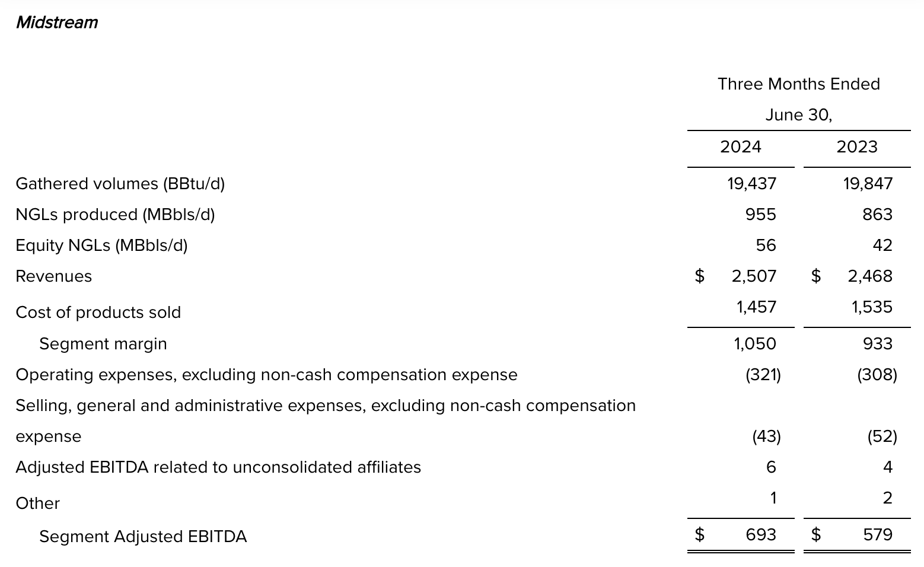924x567 pixels.
Task: Click the 19,437 gathered volumes value
Action: [751, 184]
